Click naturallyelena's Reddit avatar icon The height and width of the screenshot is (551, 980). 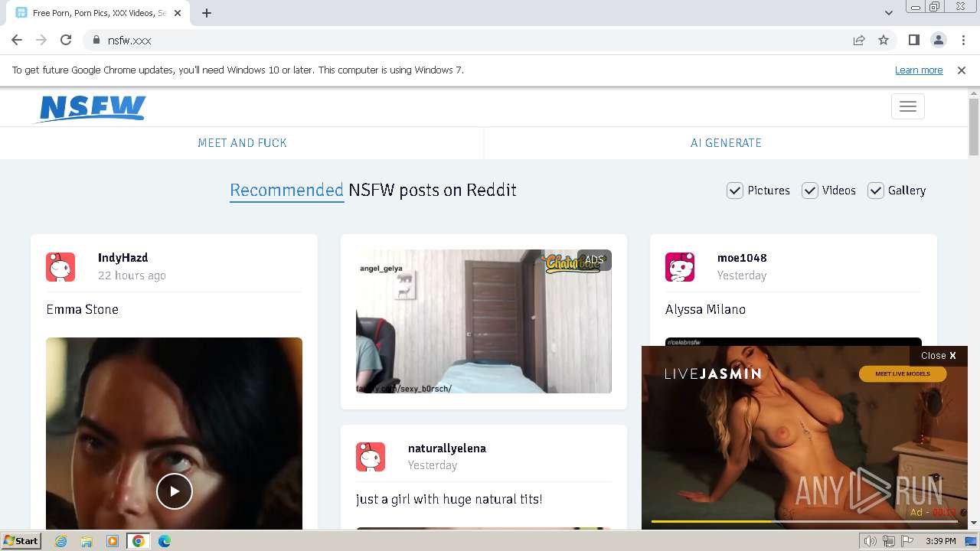[x=371, y=457]
